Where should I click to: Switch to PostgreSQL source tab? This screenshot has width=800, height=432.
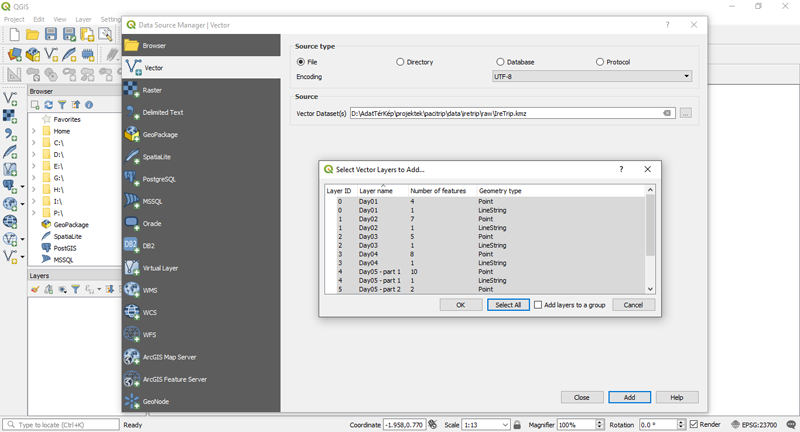201,179
